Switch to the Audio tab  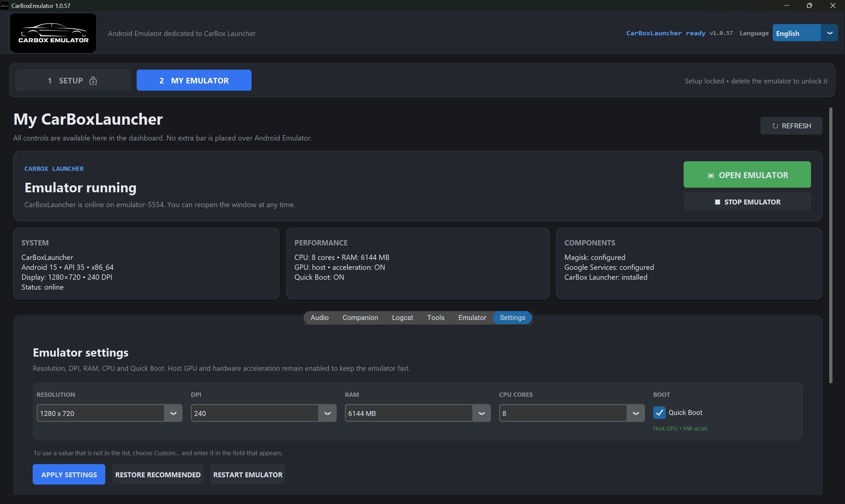(320, 318)
